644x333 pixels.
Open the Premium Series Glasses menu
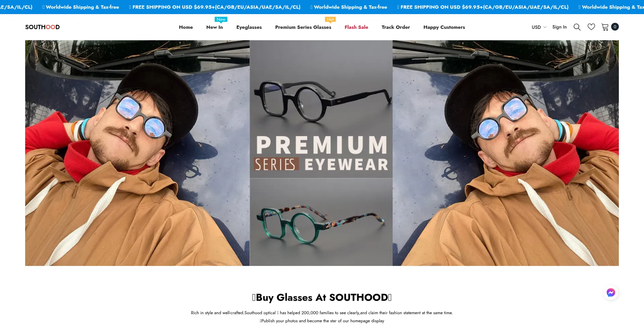[303, 27]
